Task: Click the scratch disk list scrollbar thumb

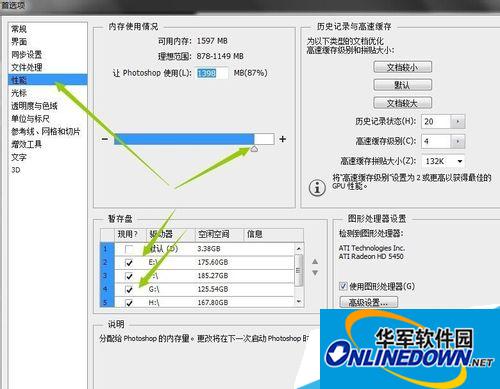Action: (299, 270)
